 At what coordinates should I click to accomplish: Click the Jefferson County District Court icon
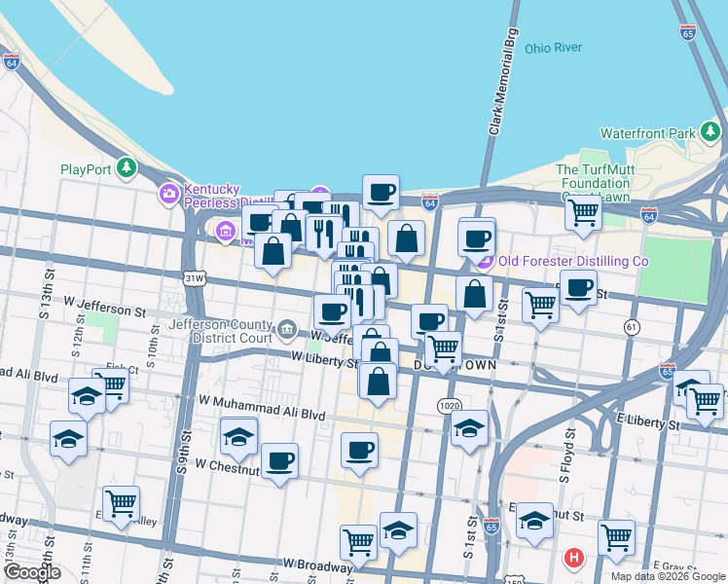(x=287, y=330)
